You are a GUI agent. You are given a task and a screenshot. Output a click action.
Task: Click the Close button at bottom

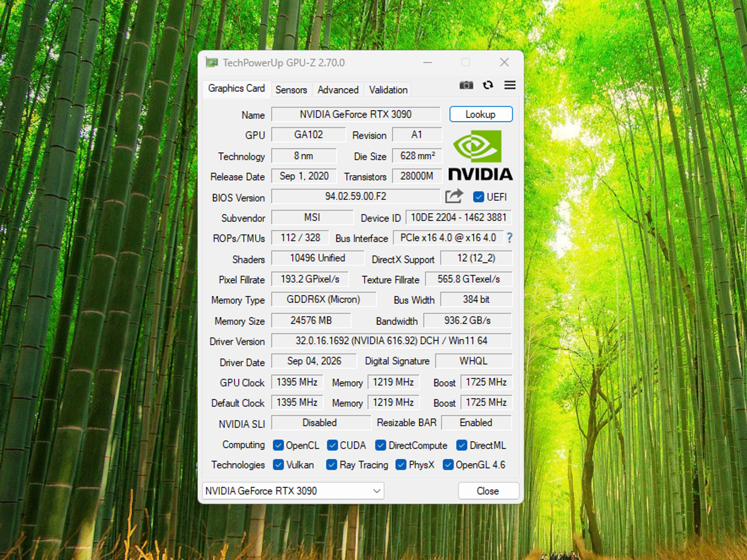pos(488,491)
